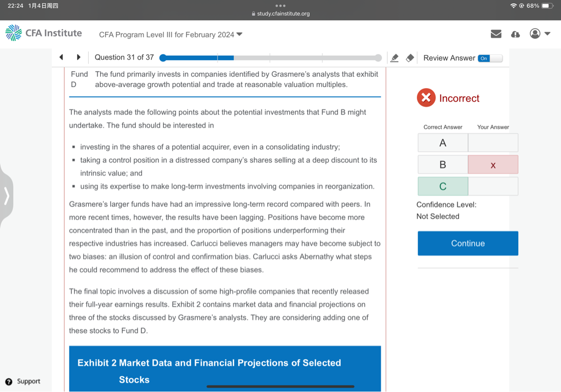Click the CFA Institute logo
Screen dimensions: 561x392
click(44, 33)
